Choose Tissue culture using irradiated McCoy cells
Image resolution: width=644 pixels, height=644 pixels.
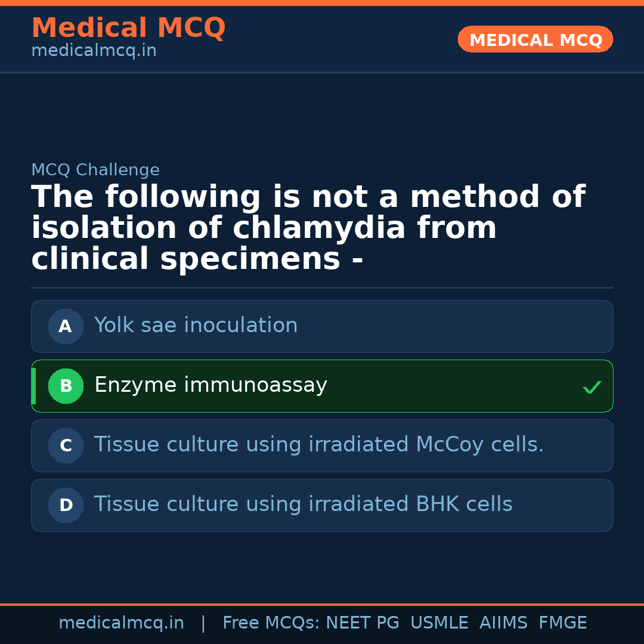(x=318, y=445)
